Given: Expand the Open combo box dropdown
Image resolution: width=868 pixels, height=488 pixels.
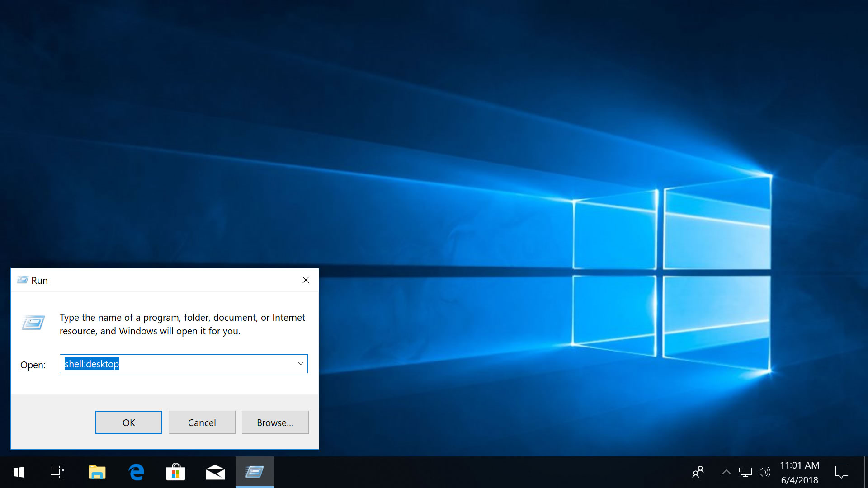Looking at the screenshot, I should (301, 364).
